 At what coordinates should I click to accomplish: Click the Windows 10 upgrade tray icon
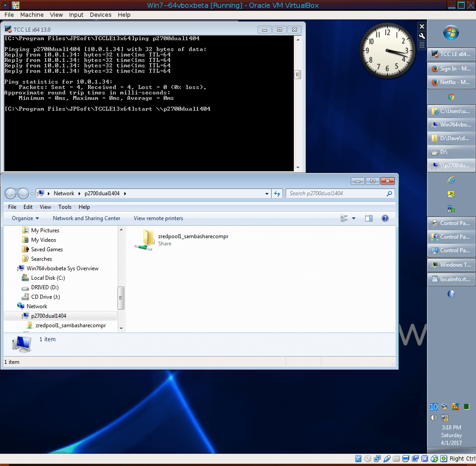point(434,407)
